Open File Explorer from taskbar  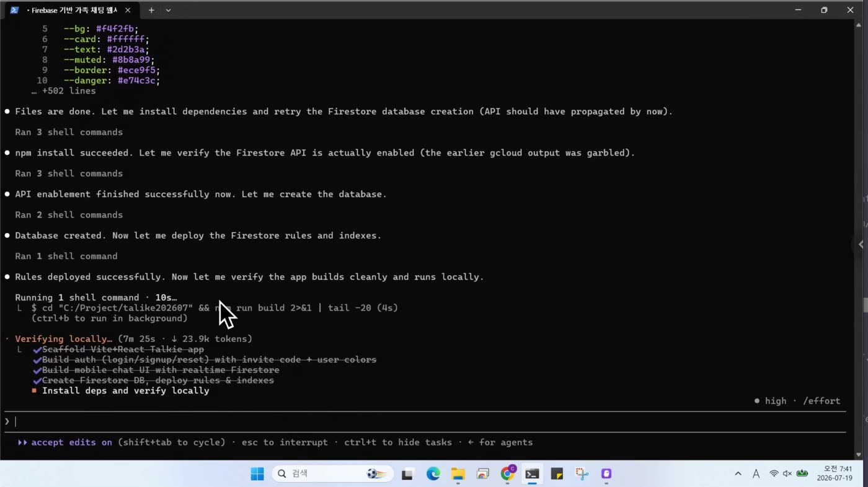pyautogui.click(x=458, y=474)
